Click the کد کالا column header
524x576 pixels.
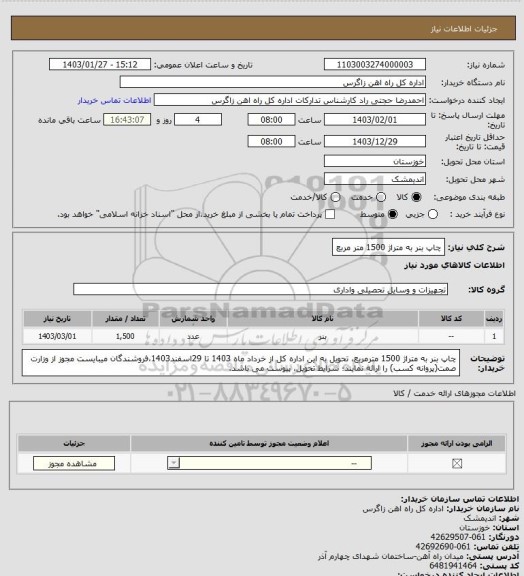pos(451,318)
